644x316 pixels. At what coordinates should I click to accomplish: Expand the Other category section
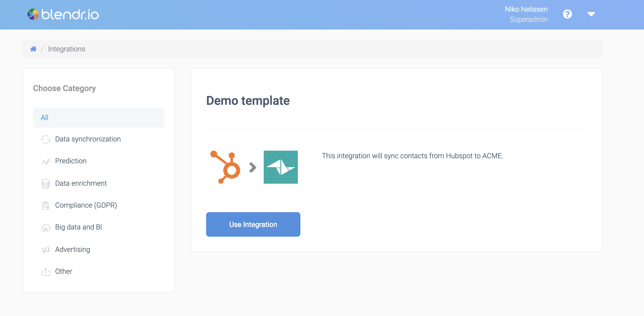[63, 271]
